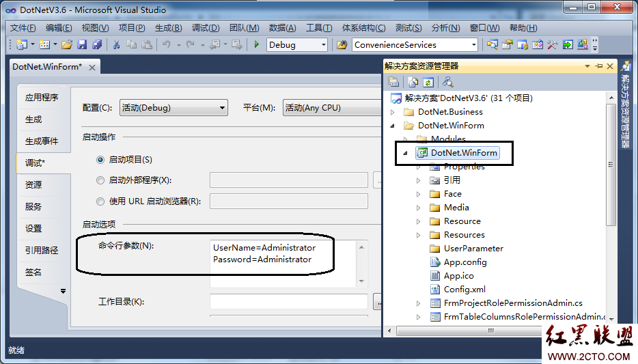Click the Copy icon in toolbar
The image size is (638, 364).
click(x=131, y=45)
